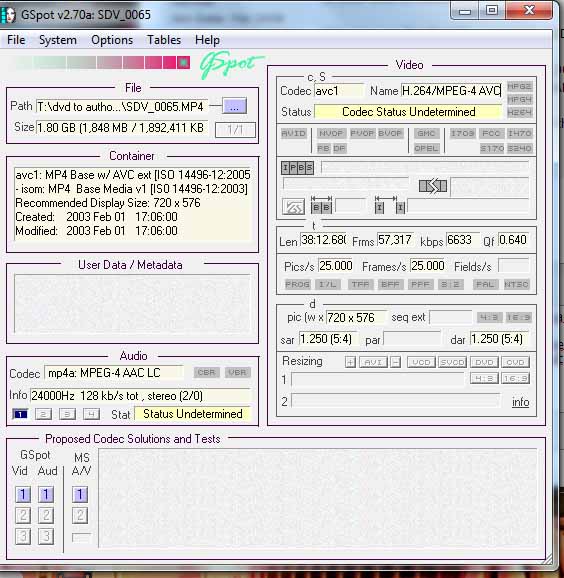Image resolution: width=564 pixels, height=578 pixels.
Task: Click the TFF indicator
Action: (360, 284)
